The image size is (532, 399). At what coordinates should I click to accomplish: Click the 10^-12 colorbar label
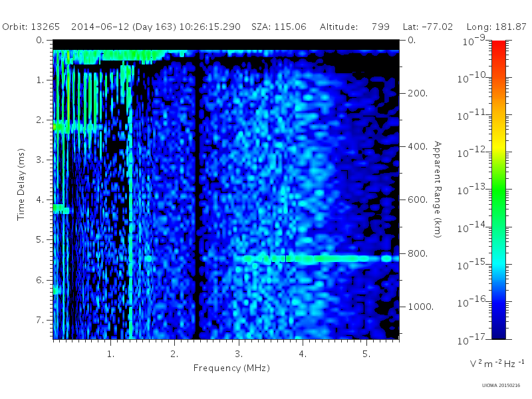point(473,152)
